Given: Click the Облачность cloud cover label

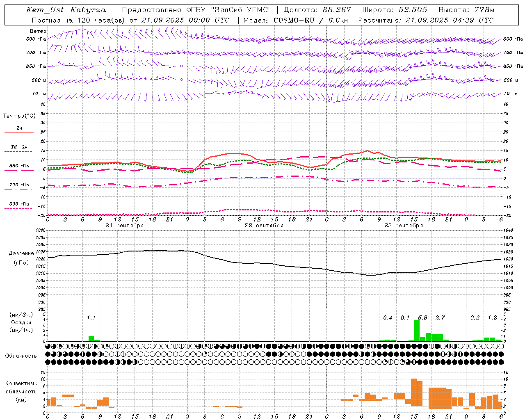Looking at the screenshot, I should [21, 356].
